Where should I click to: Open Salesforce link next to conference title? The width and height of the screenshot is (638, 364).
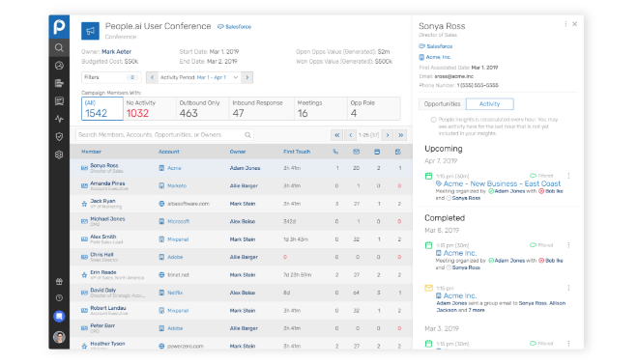click(x=234, y=27)
